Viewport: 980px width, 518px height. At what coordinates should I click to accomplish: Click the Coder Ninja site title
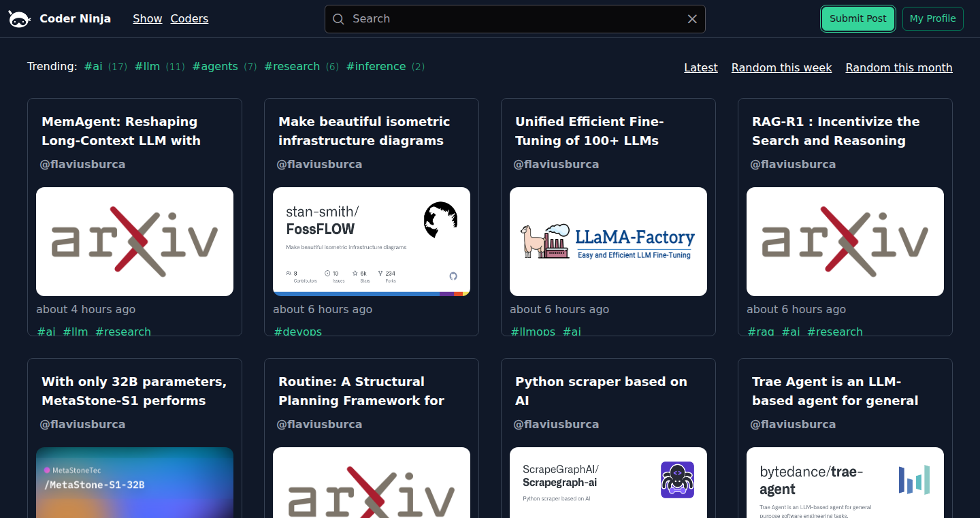click(76, 19)
